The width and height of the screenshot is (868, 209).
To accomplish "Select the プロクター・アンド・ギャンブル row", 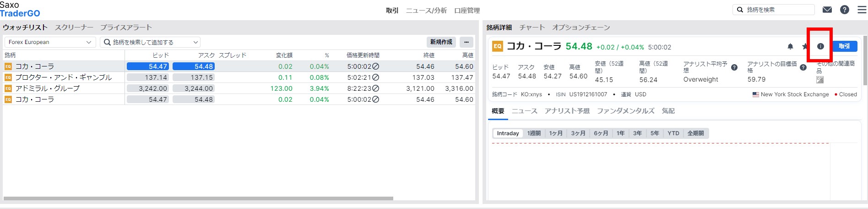I will pyautogui.click(x=239, y=77).
